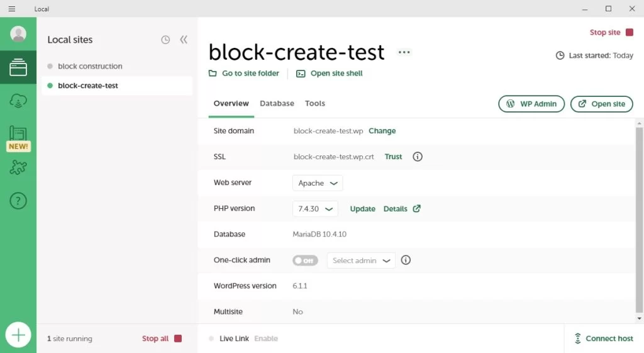The height and width of the screenshot is (353, 644).
Task: Open the Blueprints icon marked NEW!
Action: pyautogui.click(x=18, y=138)
